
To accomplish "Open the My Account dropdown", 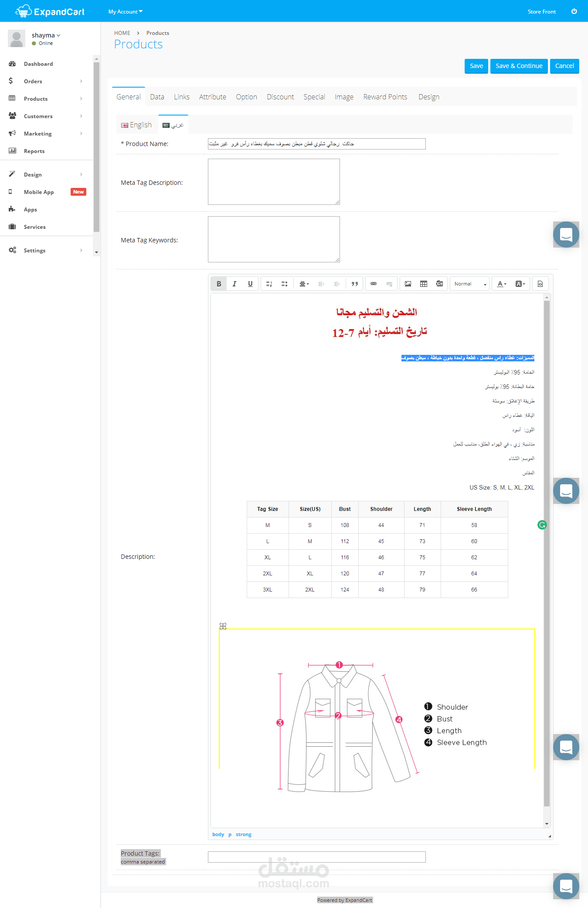I will (126, 12).
